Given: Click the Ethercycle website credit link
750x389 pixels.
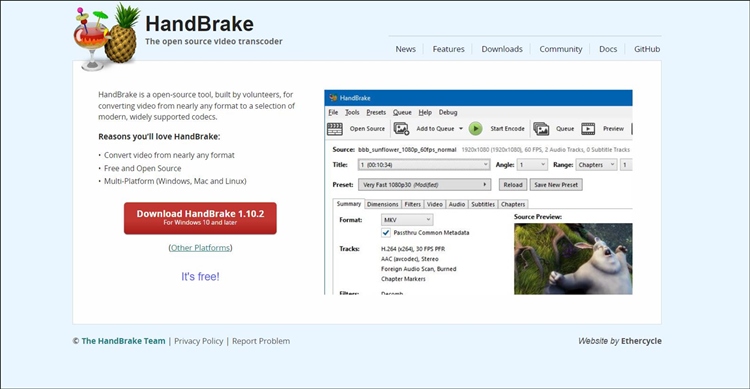Looking at the screenshot, I should pos(641,341).
